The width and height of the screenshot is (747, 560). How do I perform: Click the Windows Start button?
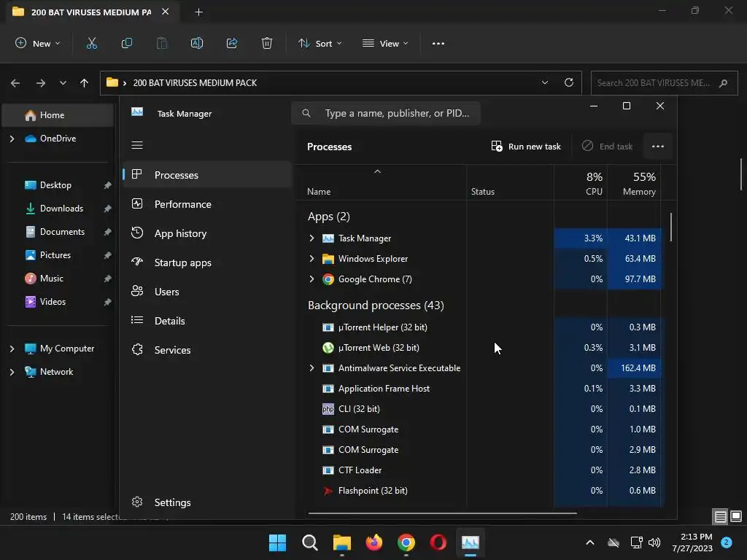[x=277, y=542]
